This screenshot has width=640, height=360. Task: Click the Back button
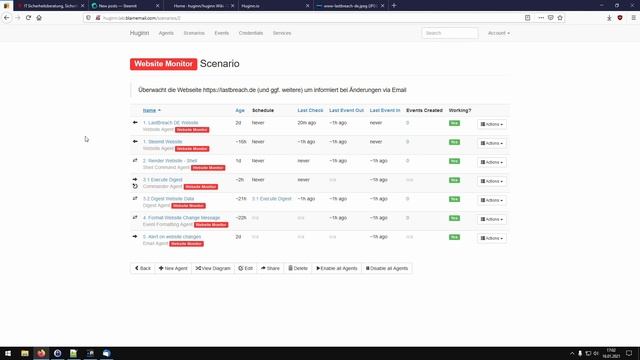pos(142,268)
